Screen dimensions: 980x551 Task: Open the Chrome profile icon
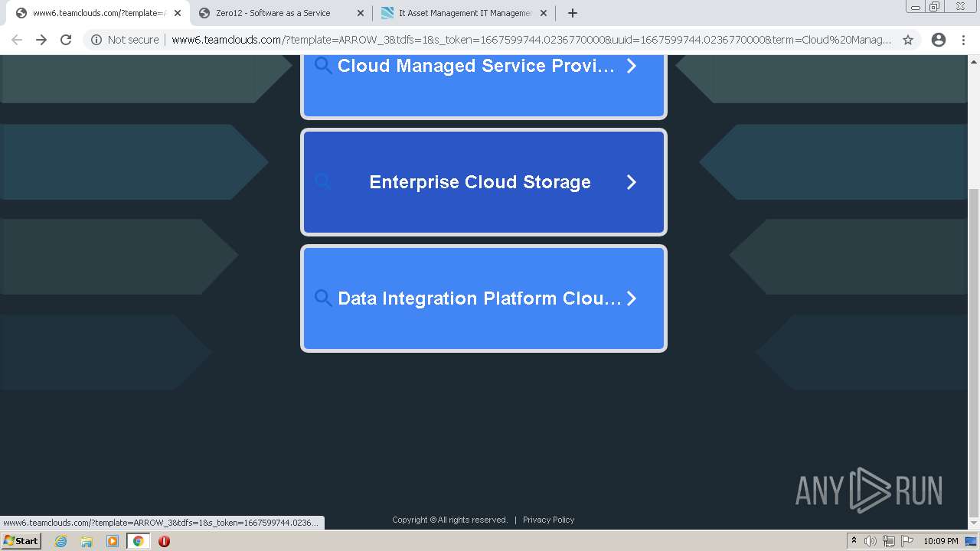point(938,40)
